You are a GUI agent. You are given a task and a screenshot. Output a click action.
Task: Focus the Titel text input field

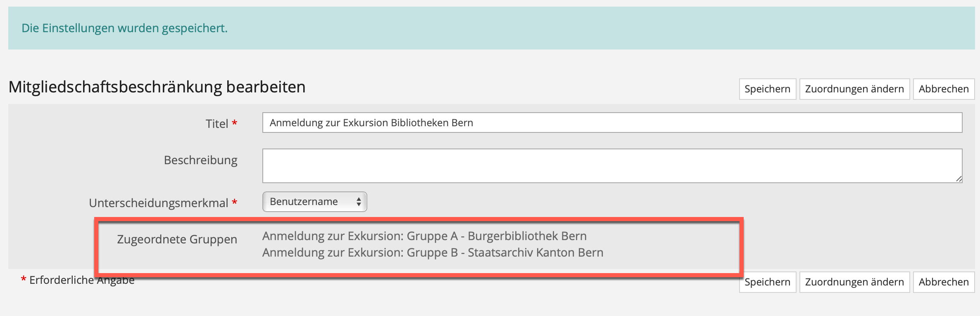tap(611, 123)
